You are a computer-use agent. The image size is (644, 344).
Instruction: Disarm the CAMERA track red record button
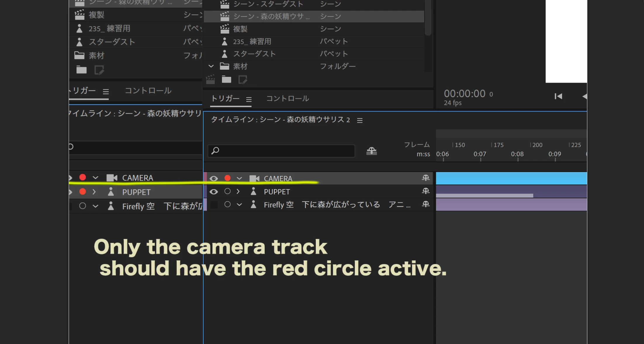227,178
